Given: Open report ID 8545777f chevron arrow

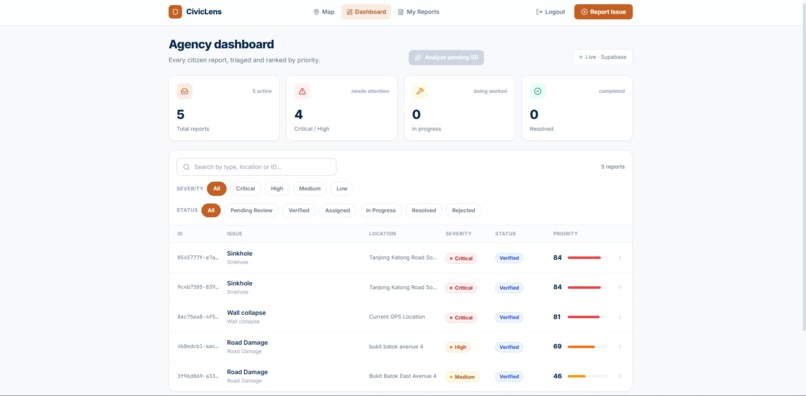Looking at the screenshot, I should 620,258.
